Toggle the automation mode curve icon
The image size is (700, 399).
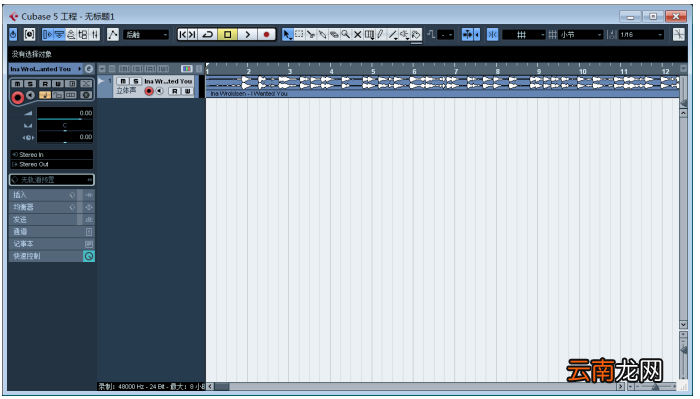pos(113,34)
